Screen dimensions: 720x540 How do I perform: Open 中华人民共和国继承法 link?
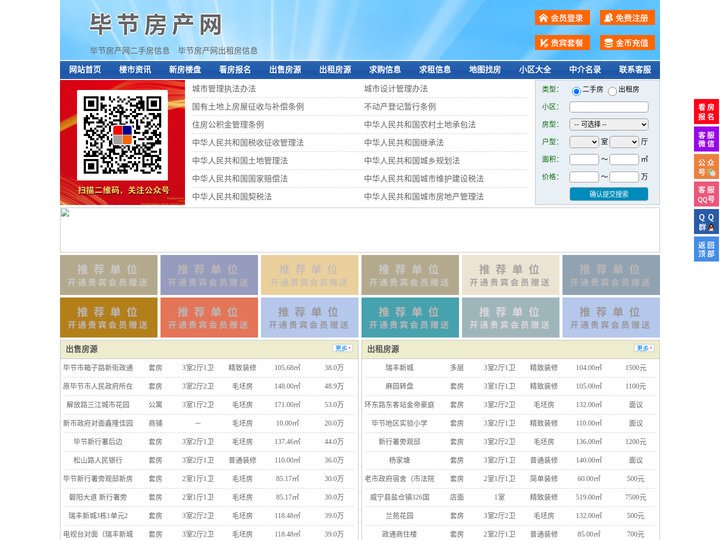[x=404, y=142]
